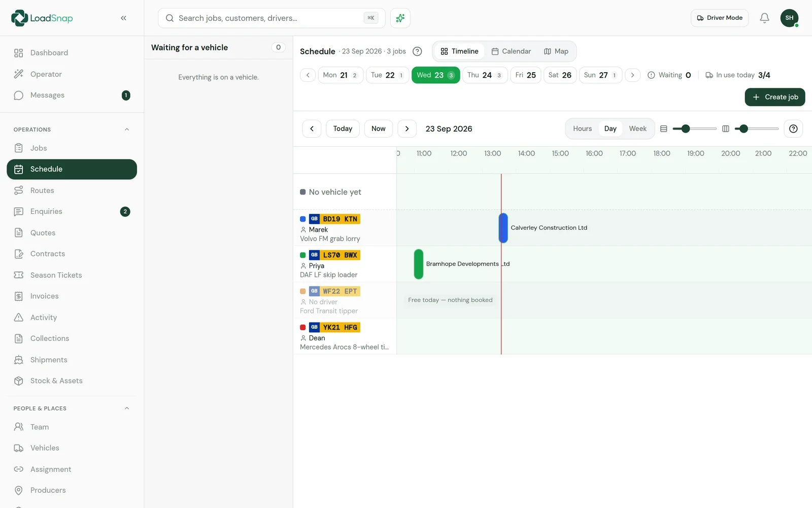This screenshot has width=812, height=508.
Task: Enable Driver Mode
Action: 719,18
